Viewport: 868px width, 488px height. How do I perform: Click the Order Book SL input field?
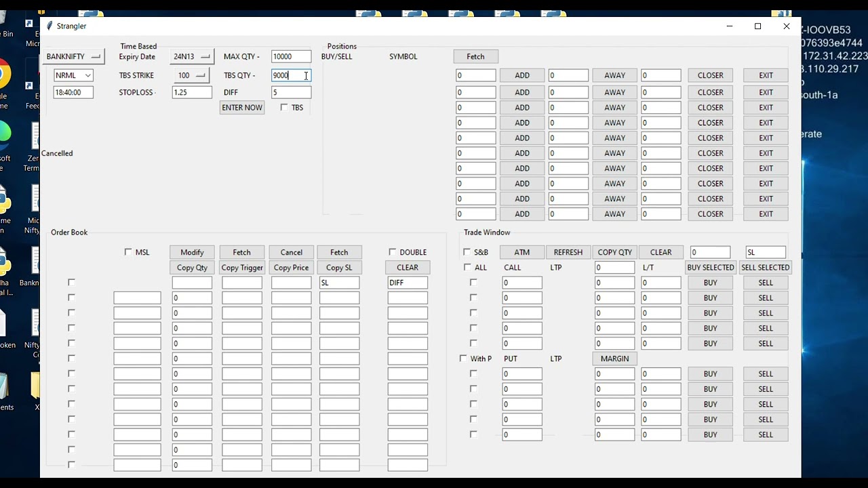pos(339,283)
